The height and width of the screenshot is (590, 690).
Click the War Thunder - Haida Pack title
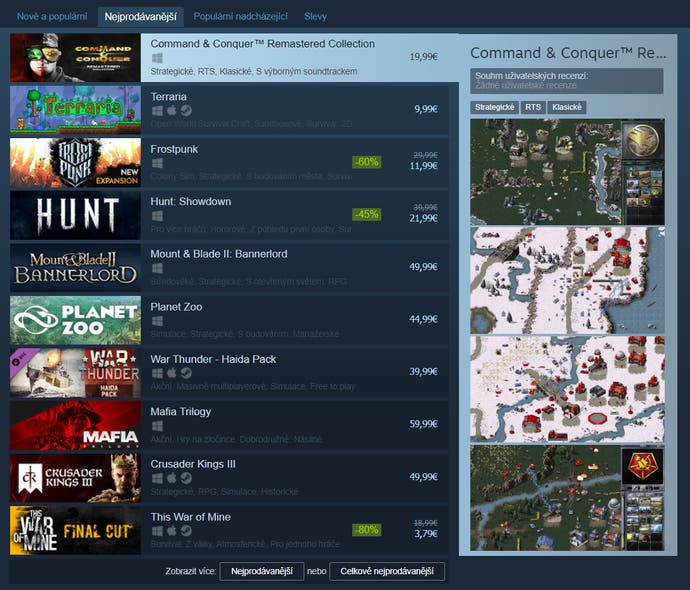213,359
